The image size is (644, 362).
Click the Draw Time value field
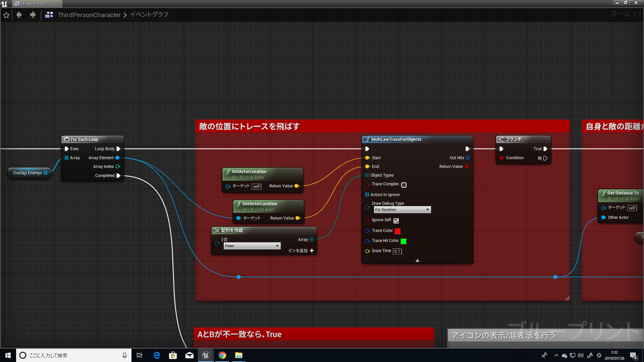(x=397, y=251)
